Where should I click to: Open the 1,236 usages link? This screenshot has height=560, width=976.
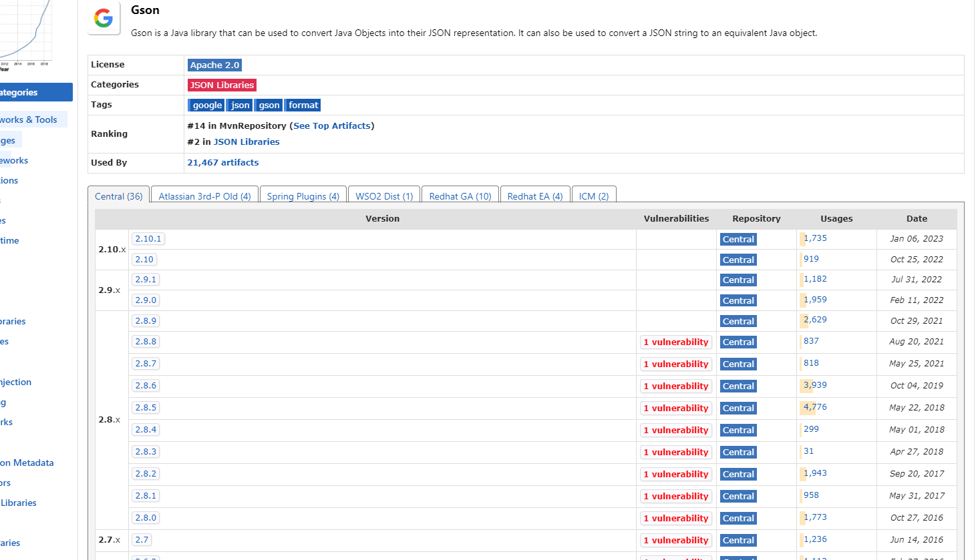[x=815, y=539]
